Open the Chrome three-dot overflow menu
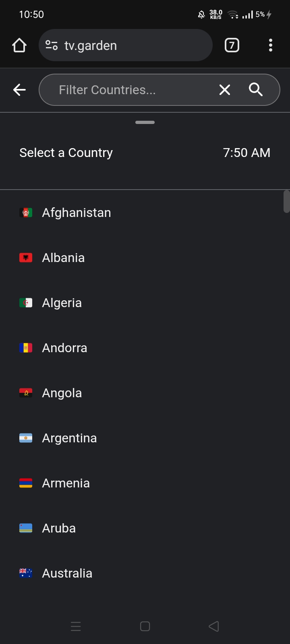 [x=271, y=45]
